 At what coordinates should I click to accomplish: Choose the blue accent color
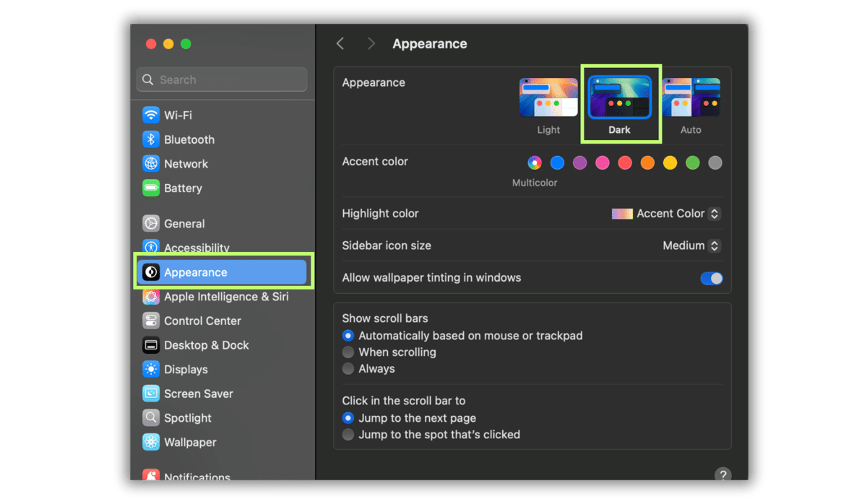click(557, 162)
